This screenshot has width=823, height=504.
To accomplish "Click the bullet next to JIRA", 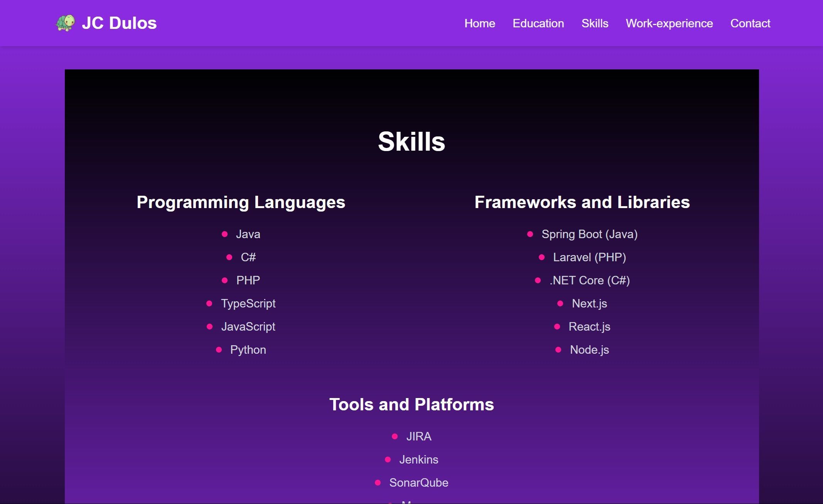I will point(395,437).
